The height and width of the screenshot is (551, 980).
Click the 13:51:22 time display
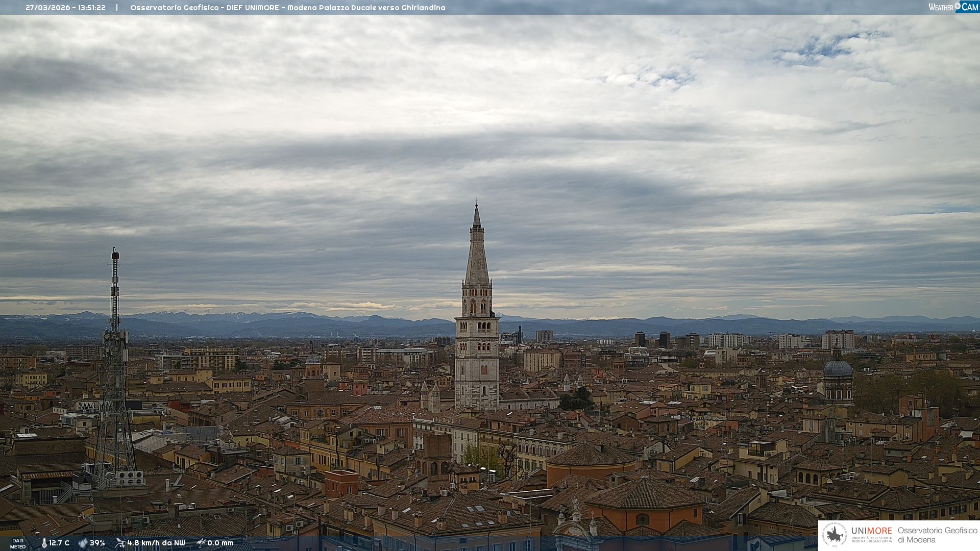[92, 8]
